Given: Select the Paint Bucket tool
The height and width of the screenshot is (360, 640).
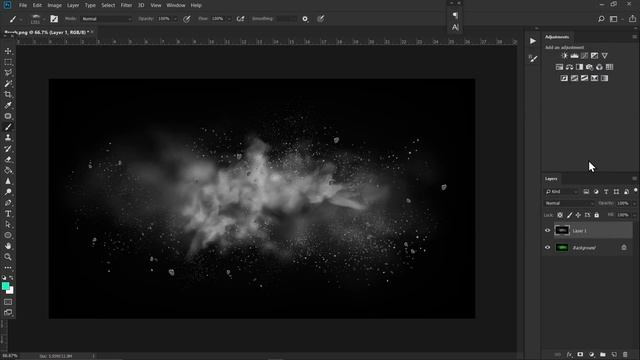Looking at the screenshot, I should [x=8, y=170].
